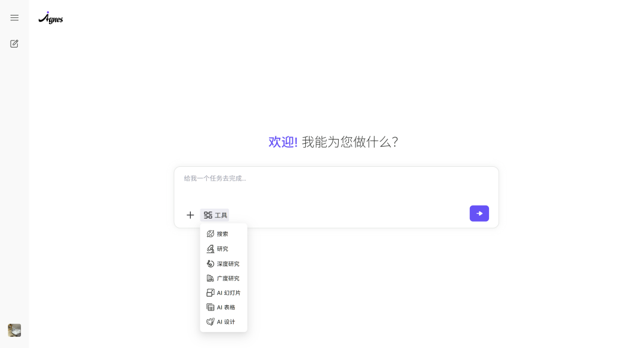This screenshot has height=348, width=644.
Task: Click the plus attachment button
Action: pyautogui.click(x=190, y=215)
